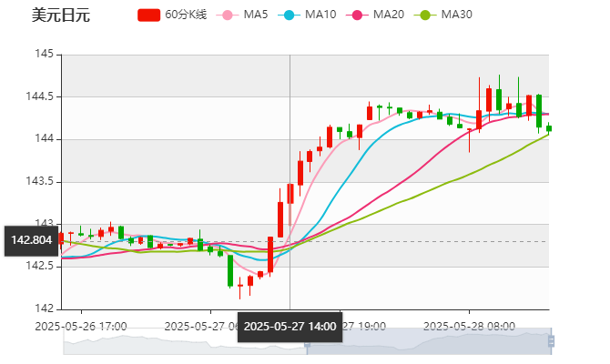Image resolution: width=610 pixels, height=364 pixels.
Task: Toggle the 60分K线 candlestick series legend
Action: [172, 15]
